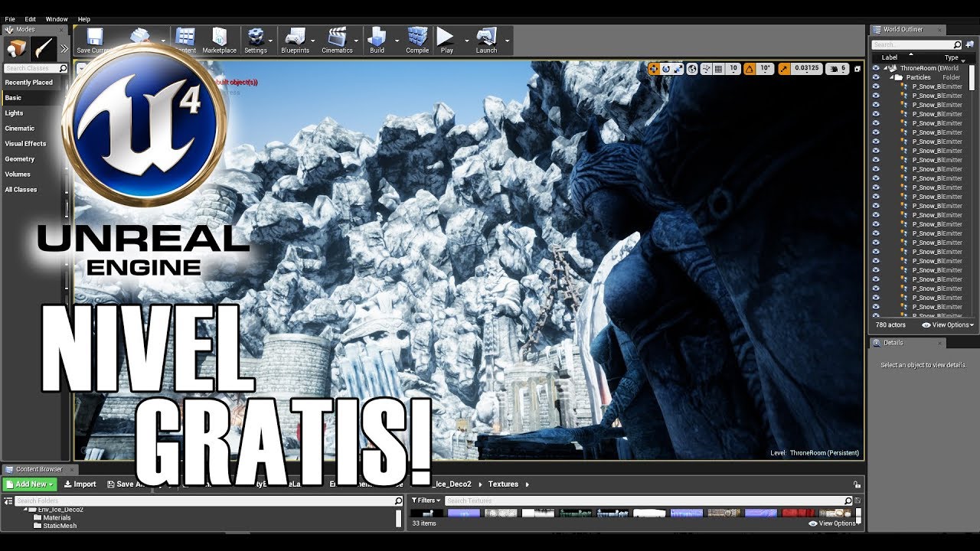Toggle rotation snapping triangle icon

point(750,69)
